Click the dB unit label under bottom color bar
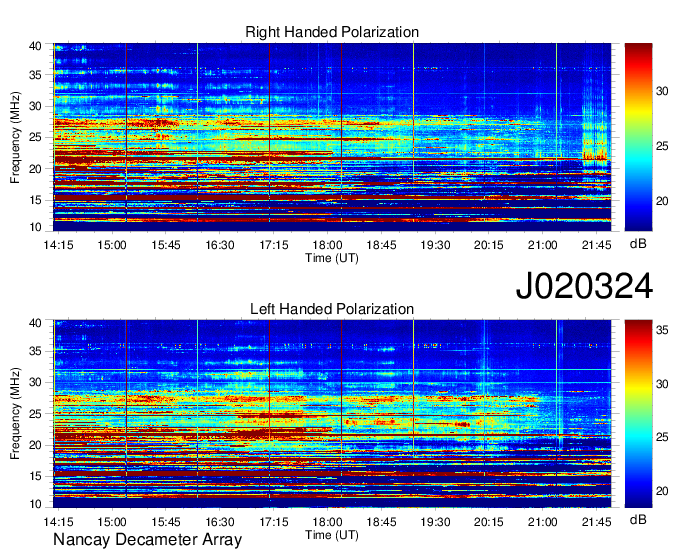This screenshot has height=552, width=680. pyautogui.click(x=638, y=519)
